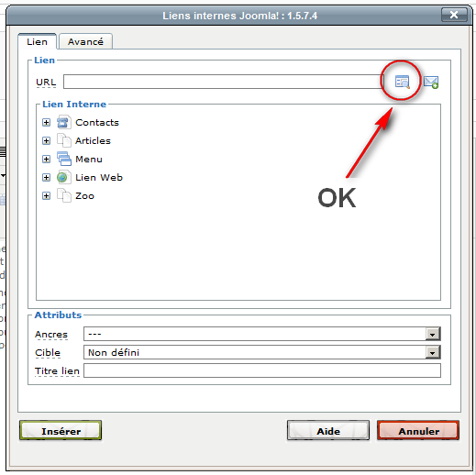This screenshot has width=476, height=475.
Task: Select the Articles document icon
Action: [x=64, y=140]
